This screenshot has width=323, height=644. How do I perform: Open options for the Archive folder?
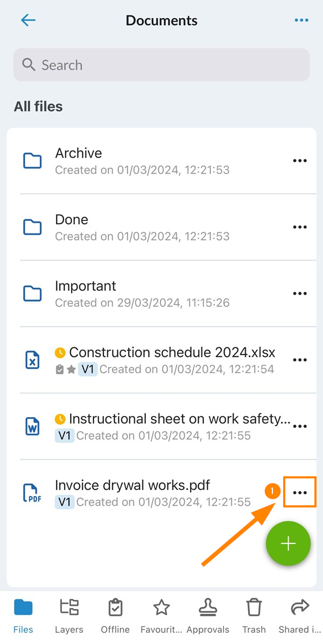(299, 161)
